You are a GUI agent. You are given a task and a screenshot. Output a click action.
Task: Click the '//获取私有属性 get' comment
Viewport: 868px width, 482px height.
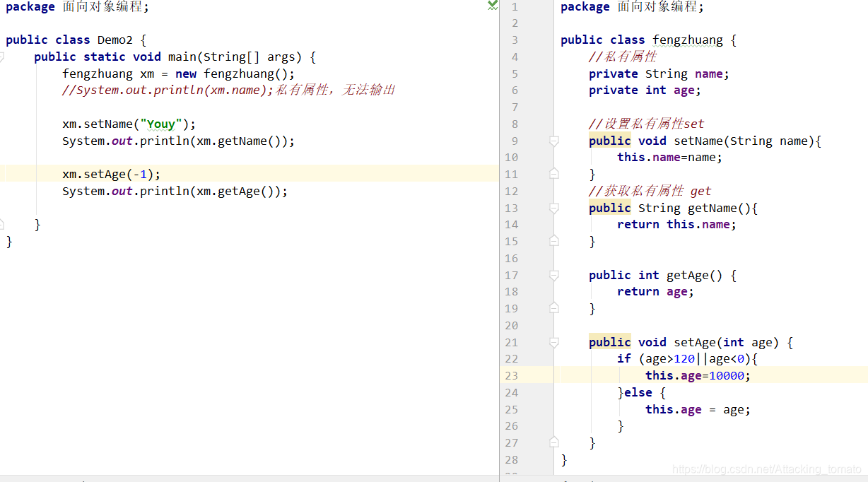click(x=650, y=191)
